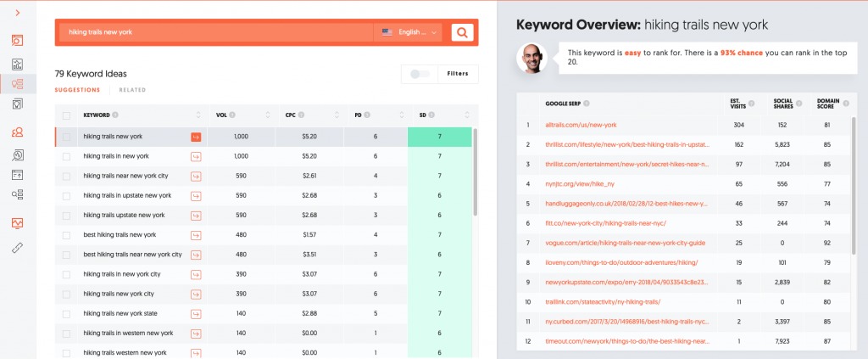Open the rank tracking monitor sidebar icon
Image resolution: width=868 pixels, height=359 pixels.
[x=18, y=223]
